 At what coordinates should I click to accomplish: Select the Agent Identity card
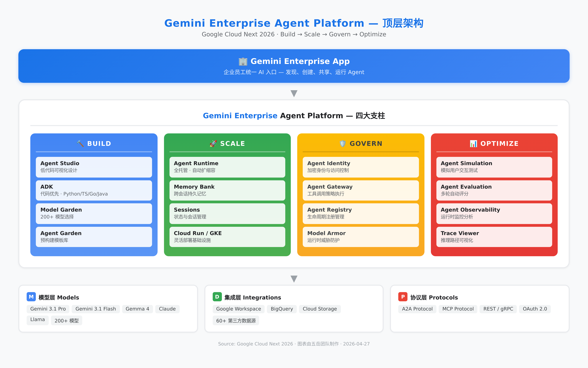361,167
